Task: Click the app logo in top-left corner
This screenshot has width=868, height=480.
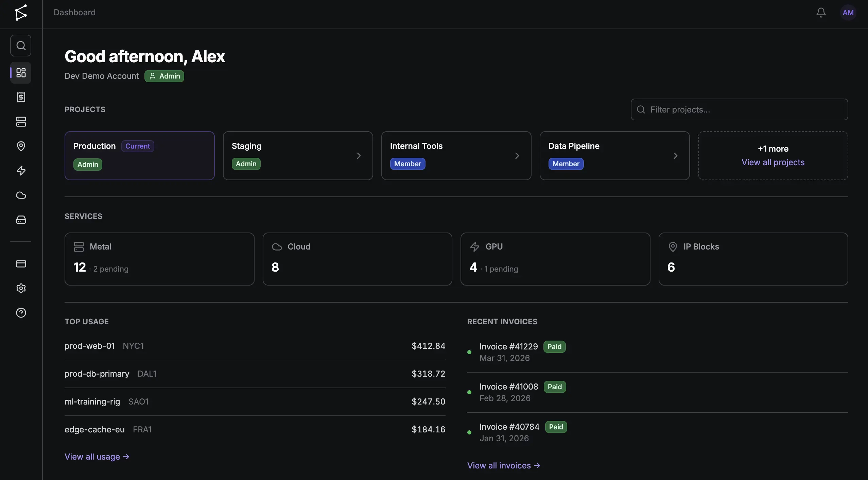Action: (x=21, y=13)
